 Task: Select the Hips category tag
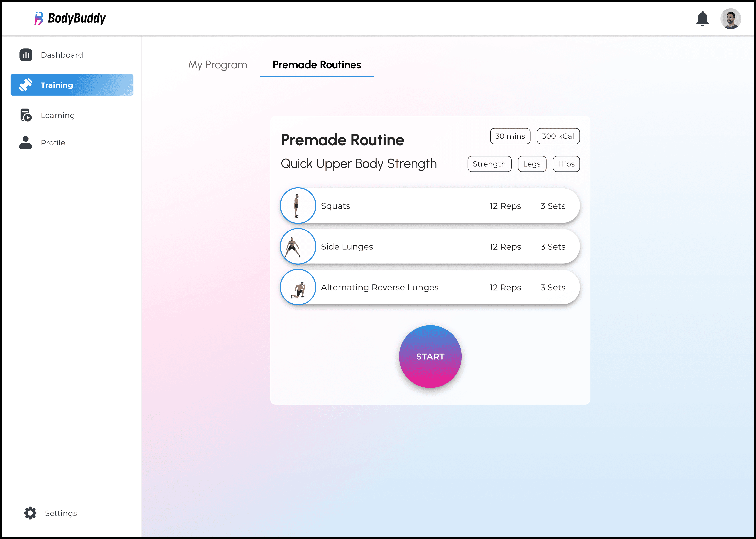point(566,164)
